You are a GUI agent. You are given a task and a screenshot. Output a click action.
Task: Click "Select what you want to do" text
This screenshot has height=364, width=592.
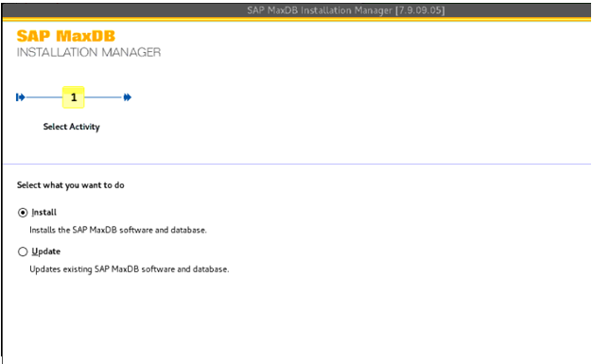(71, 185)
